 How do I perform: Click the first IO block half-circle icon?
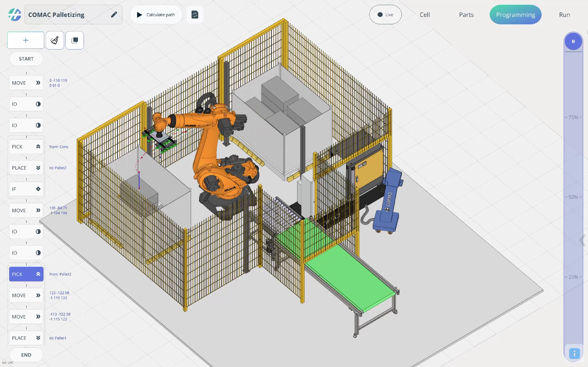(38, 104)
